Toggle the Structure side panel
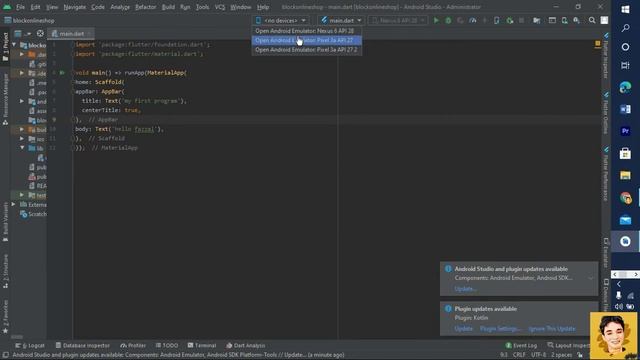The height and width of the screenshot is (360, 640). (5, 270)
